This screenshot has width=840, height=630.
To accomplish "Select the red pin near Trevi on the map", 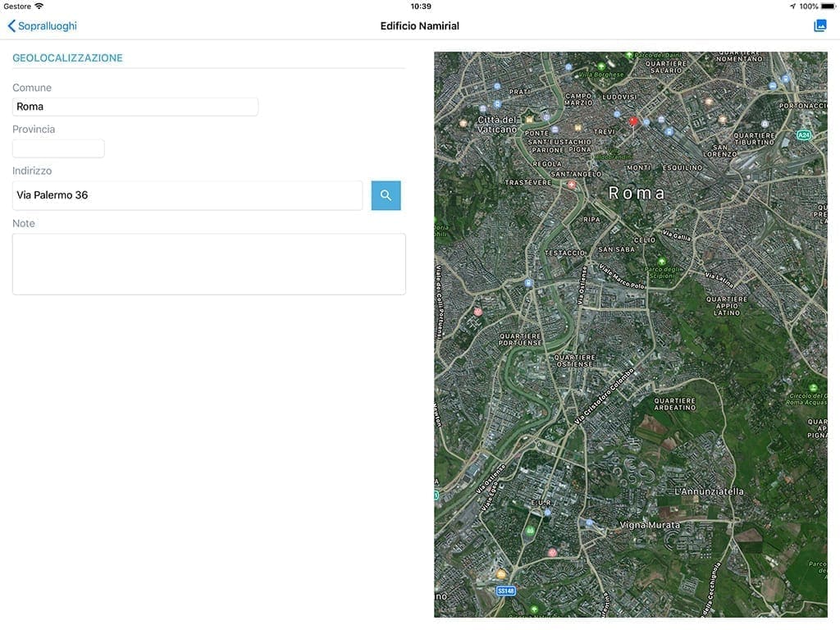I will (x=632, y=120).
